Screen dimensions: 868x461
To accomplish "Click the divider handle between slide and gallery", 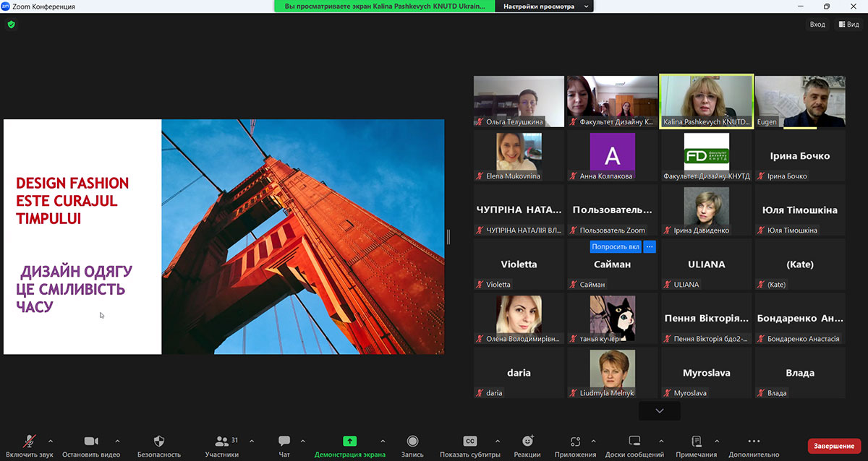I will (448, 237).
